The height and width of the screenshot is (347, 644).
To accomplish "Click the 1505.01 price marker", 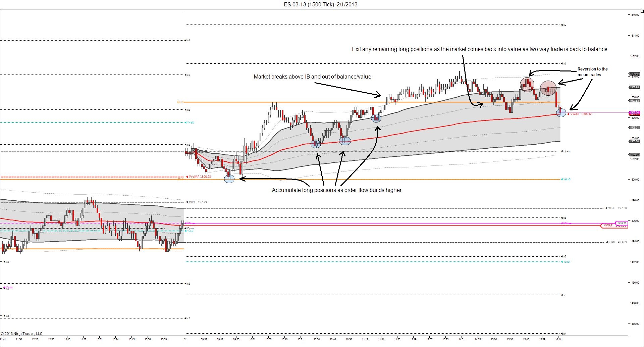I will [634, 128].
